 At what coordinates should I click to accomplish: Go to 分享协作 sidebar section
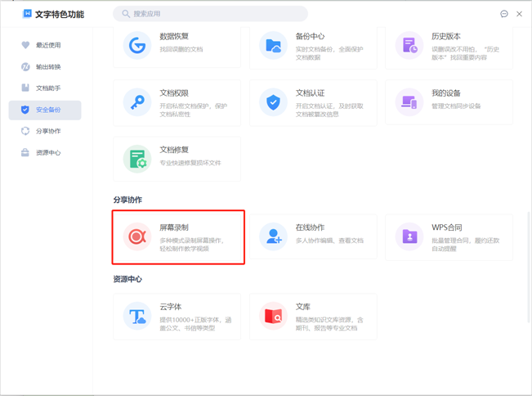tap(47, 131)
